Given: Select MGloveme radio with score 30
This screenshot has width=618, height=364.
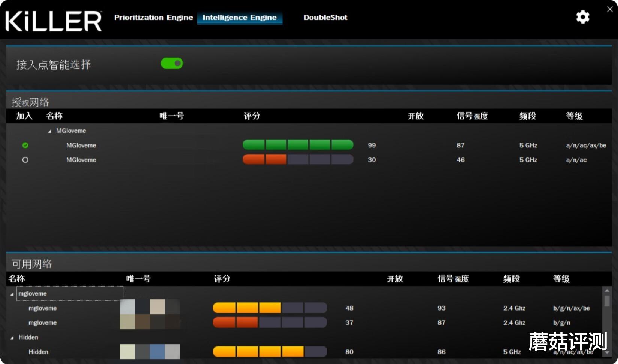Looking at the screenshot, I should (x=25, y=160).
